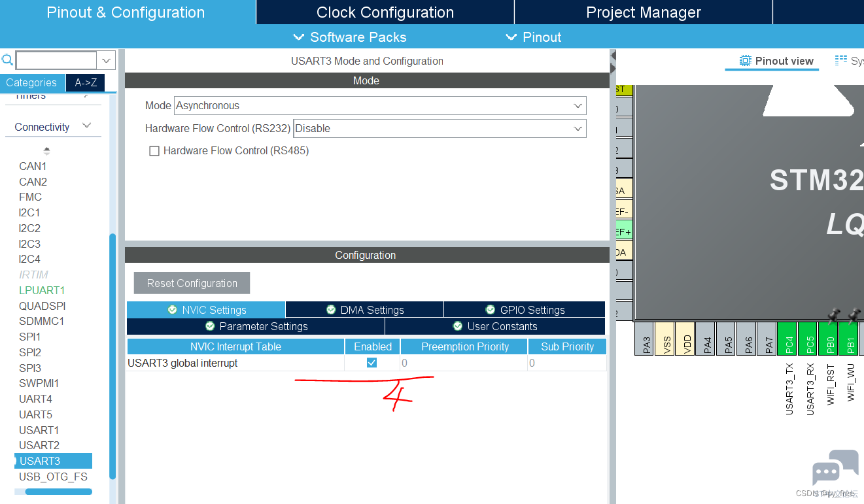Select USB_OTG_FS peripheral

click(53, 477)
